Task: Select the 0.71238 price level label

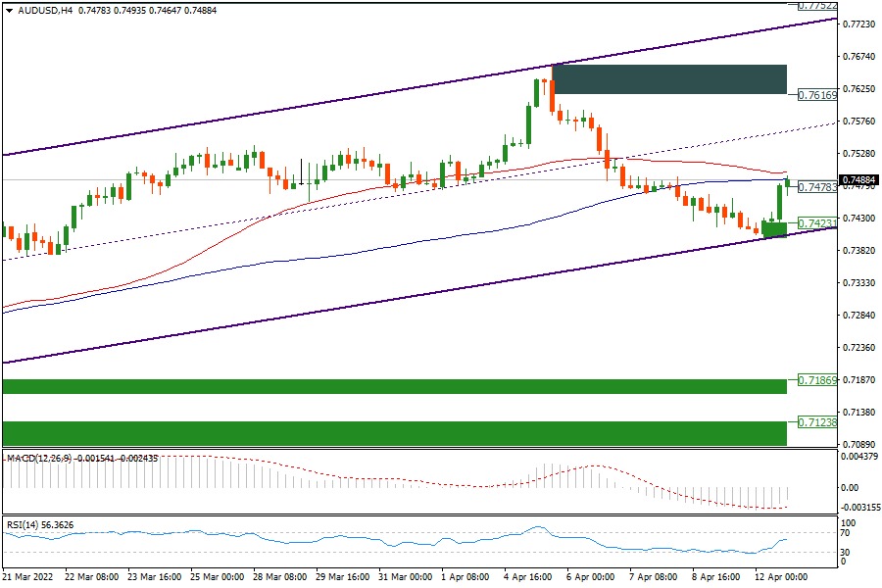Action: coord(816,422)
